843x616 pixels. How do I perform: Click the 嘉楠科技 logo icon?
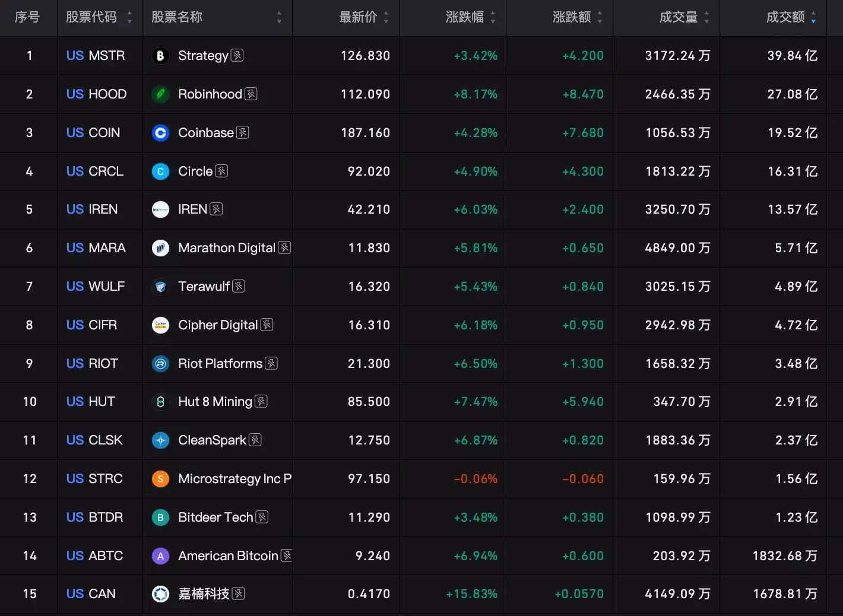point(160,594)
